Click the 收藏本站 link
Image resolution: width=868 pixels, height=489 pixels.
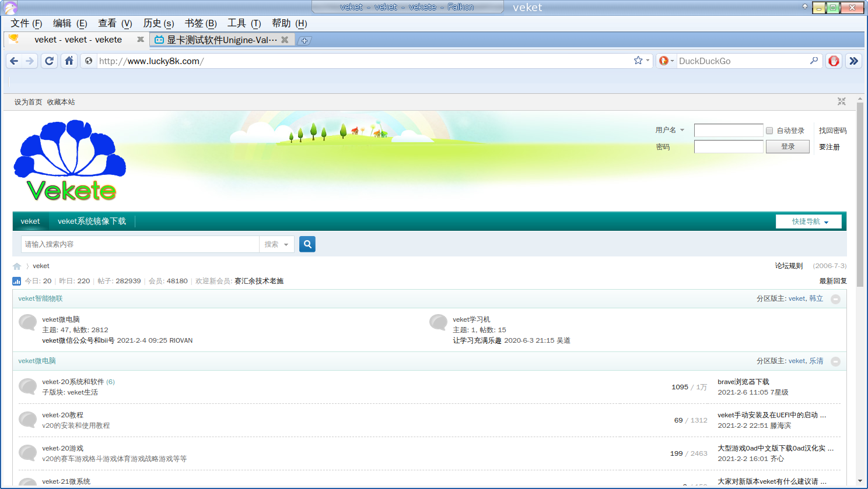point(61,102)
